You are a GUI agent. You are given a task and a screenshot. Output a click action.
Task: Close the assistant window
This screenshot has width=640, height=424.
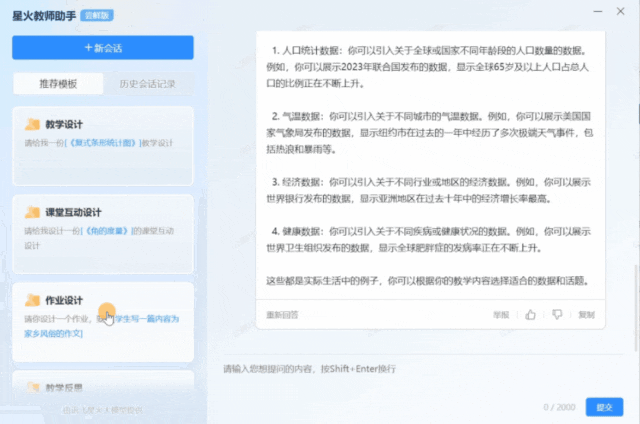tap(620, 11)
